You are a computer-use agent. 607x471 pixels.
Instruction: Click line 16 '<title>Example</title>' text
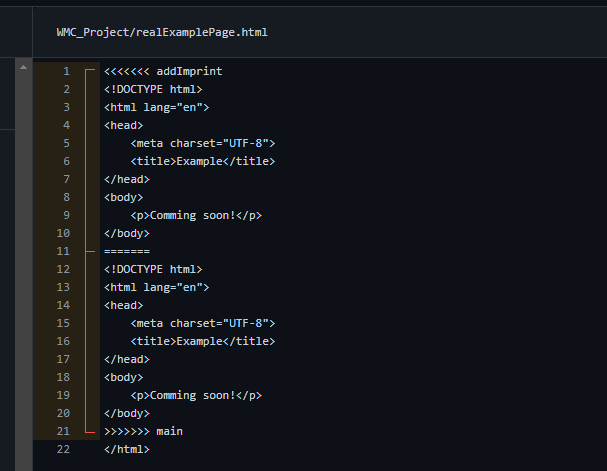pos(203,341)
